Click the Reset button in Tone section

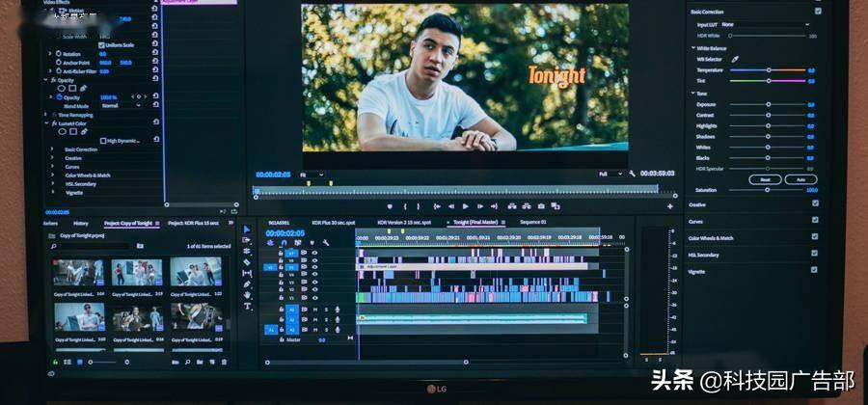click(765, 179)
